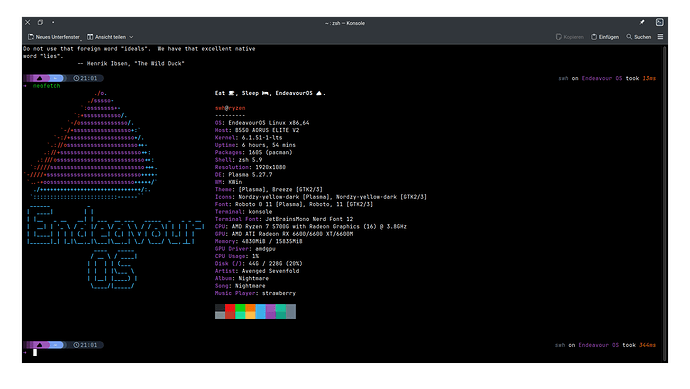Image resolution: width=690 pixels, height=389 pixels.
Task: Click the 'CPU: AMD Ryzen 7 5700G' line
Action: coord(311,227)
